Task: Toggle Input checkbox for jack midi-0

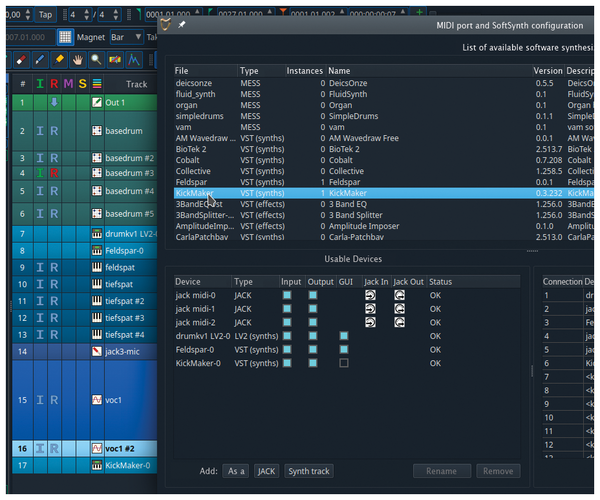Action: [x=287, y=295]
